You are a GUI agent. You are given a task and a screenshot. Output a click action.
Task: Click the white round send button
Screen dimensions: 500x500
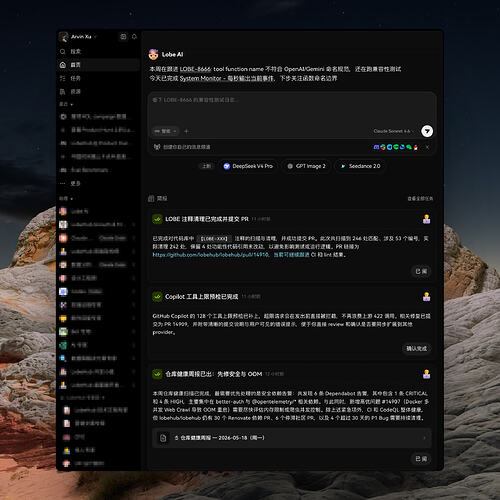pyautogui.click(x=427, y=131)
